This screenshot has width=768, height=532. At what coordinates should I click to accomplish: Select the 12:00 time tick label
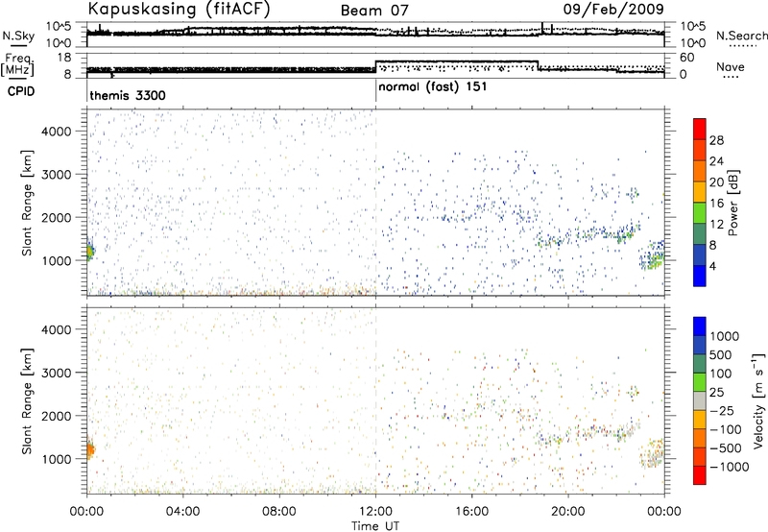coord(375,512)
